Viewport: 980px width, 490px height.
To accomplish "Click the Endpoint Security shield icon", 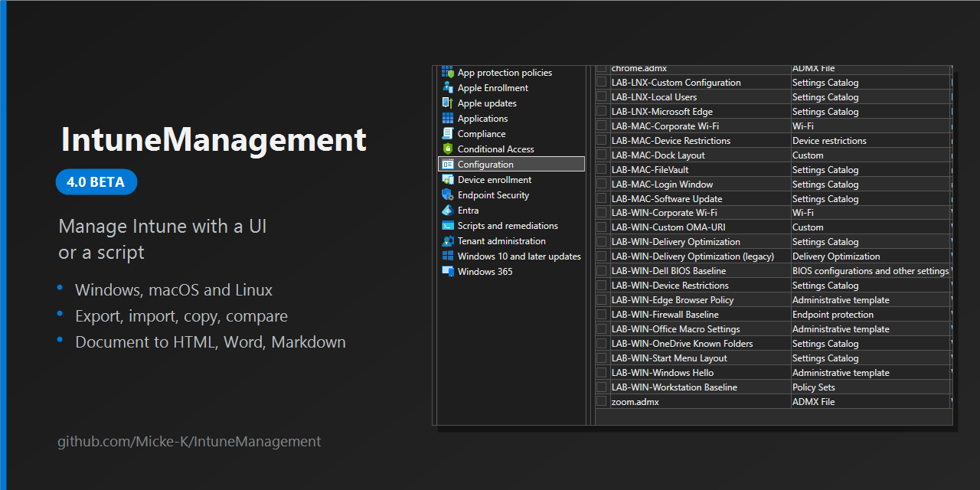I will click(x=448, y=194).
